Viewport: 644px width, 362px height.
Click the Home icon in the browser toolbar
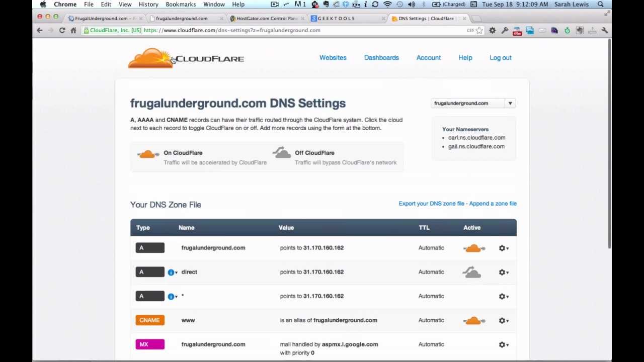click(73, 30)
